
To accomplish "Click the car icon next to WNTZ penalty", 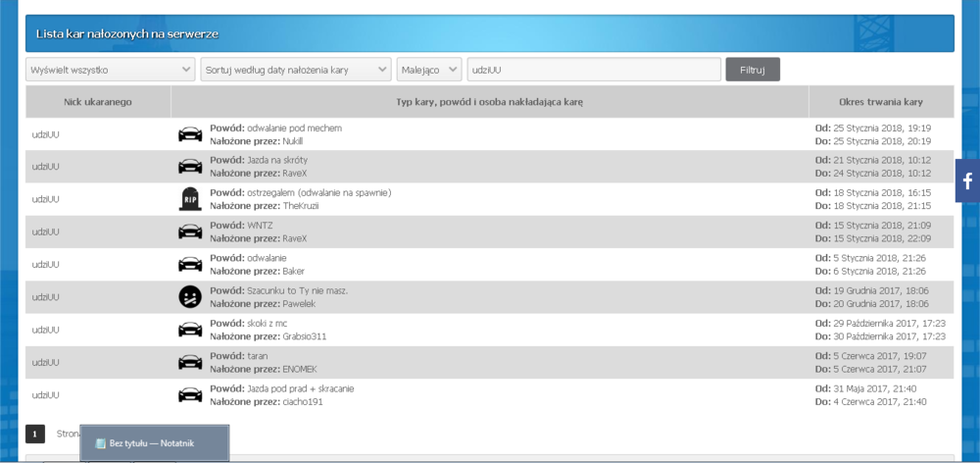I will click(190, 231).
